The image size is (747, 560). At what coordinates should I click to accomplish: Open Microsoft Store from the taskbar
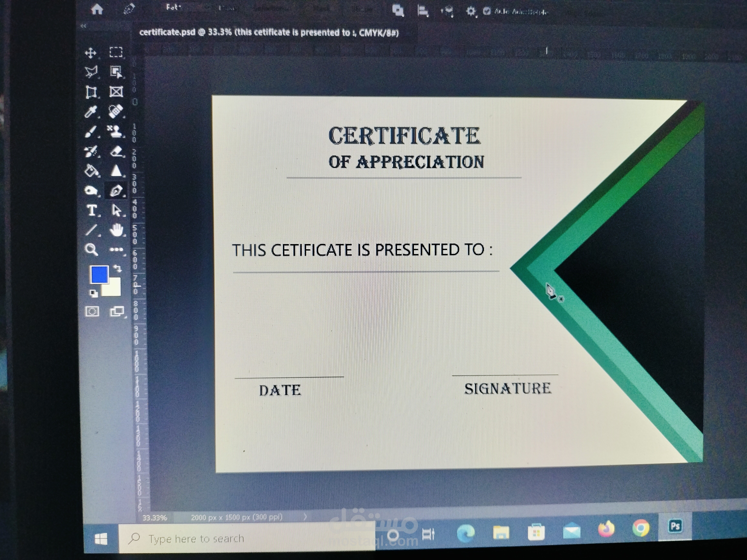click(x=536, y=532)
